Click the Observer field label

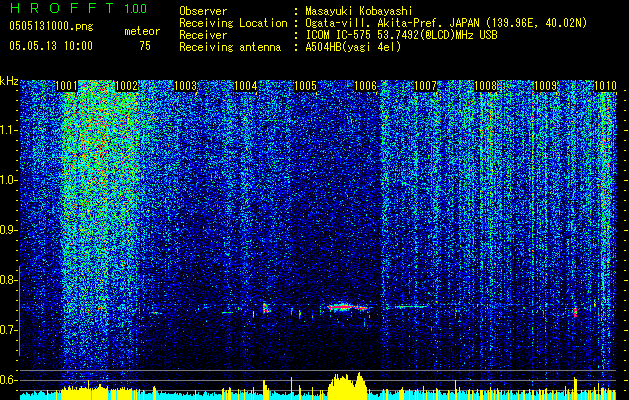pos(203,11)
